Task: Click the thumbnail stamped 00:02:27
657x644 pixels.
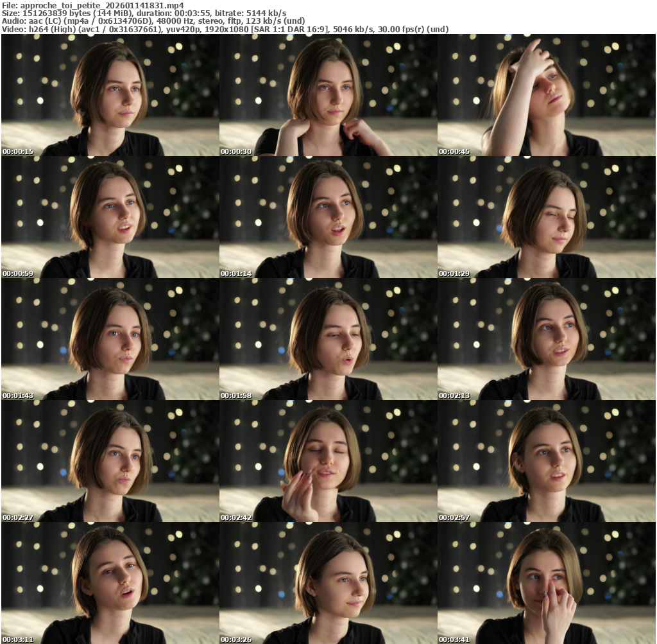Action: click(110, 461)
